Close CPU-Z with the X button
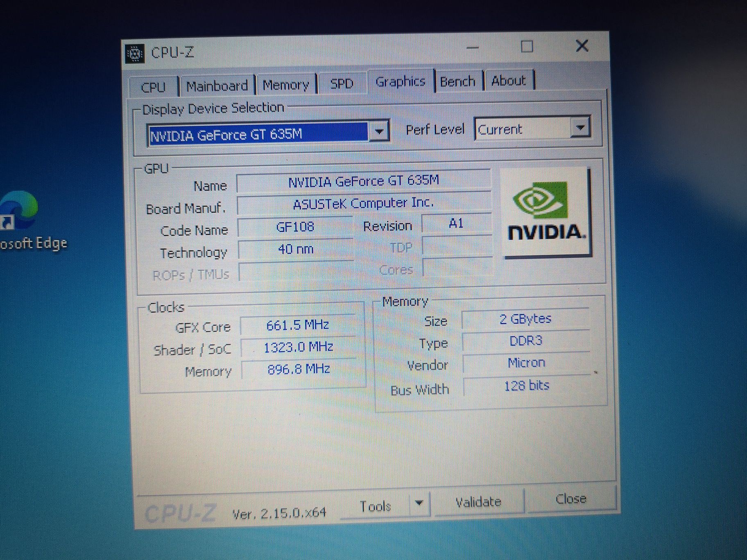The image size is (747, 560). click(582, 46)
